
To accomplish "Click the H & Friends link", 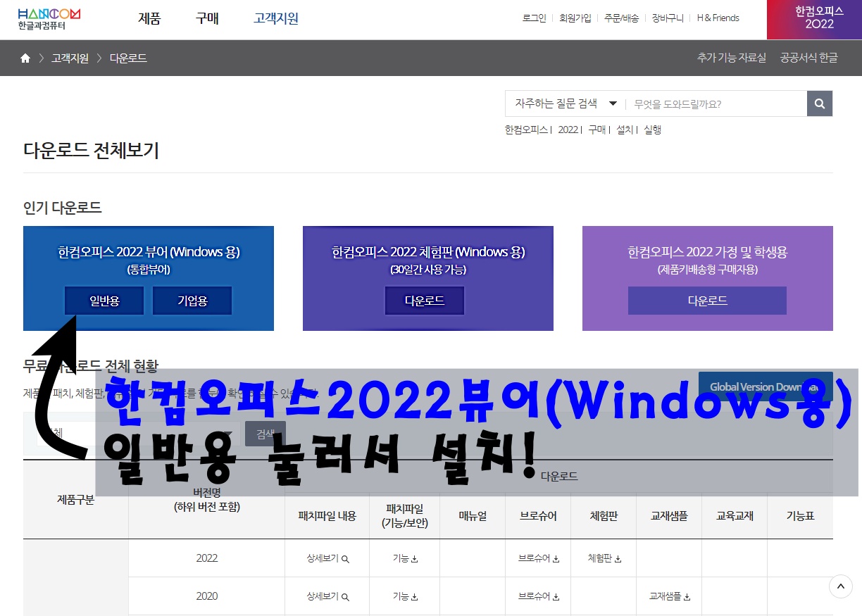I will pos(718,18).
